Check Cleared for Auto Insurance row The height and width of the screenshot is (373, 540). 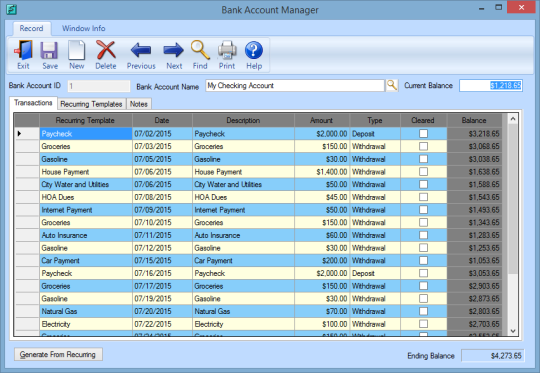click(x=423, y=235)
